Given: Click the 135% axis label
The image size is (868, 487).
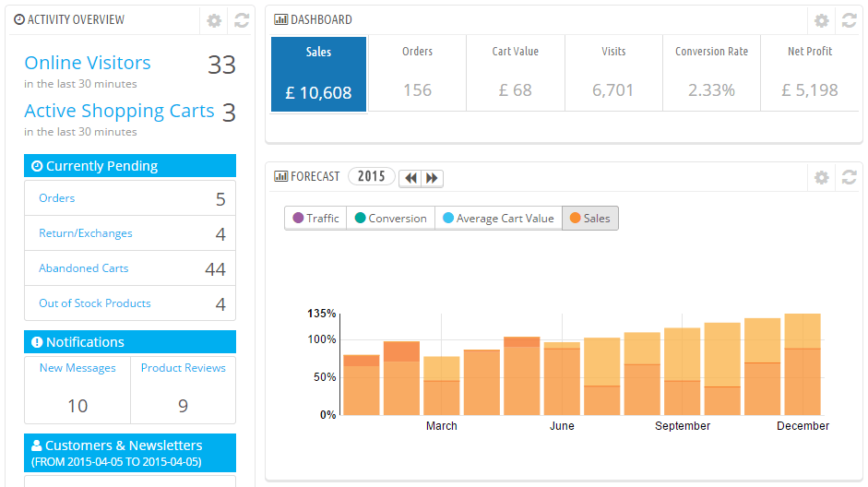Looking at the screenshot, I should (322, 314).
